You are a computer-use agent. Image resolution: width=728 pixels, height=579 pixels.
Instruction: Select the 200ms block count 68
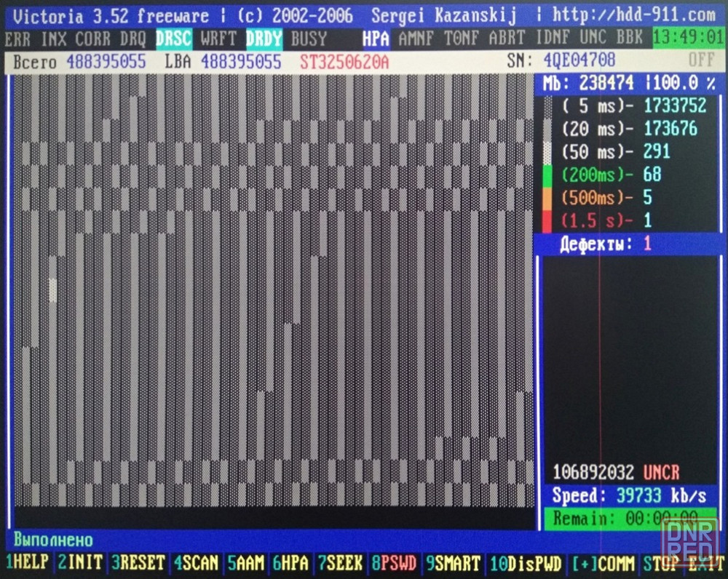[x=652, y=175]
